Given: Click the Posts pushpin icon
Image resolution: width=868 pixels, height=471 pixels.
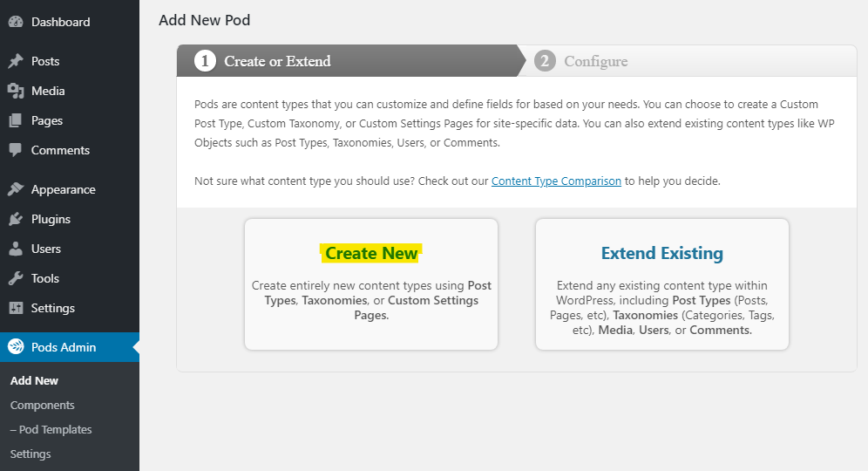Looking at the screenshot, I should tap(16, 61).
